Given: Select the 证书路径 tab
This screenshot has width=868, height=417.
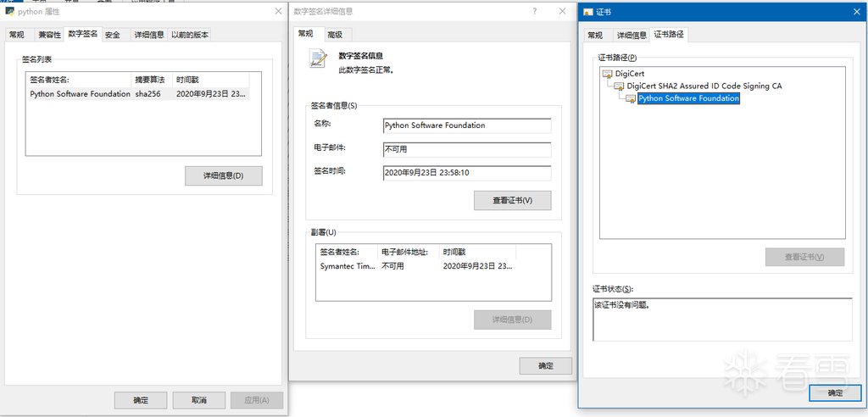Looking at the screenshot, I should click(x=669, y=35).
